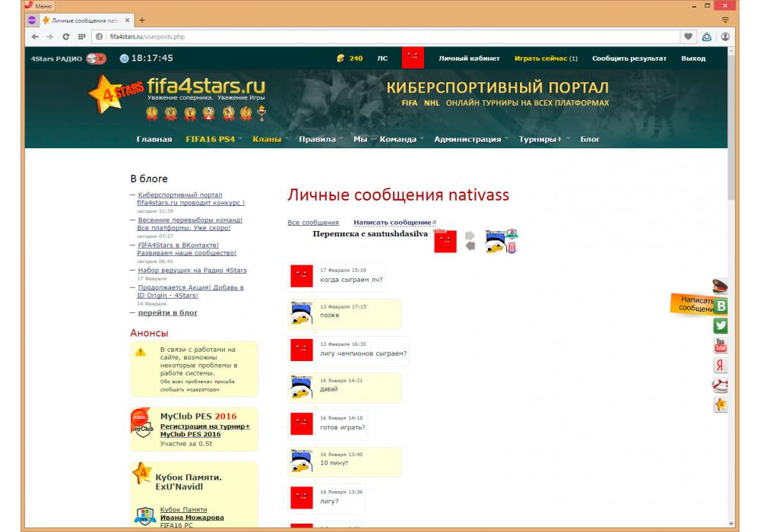
Task: Click the browser back arrow
Action: coord(35,36)
